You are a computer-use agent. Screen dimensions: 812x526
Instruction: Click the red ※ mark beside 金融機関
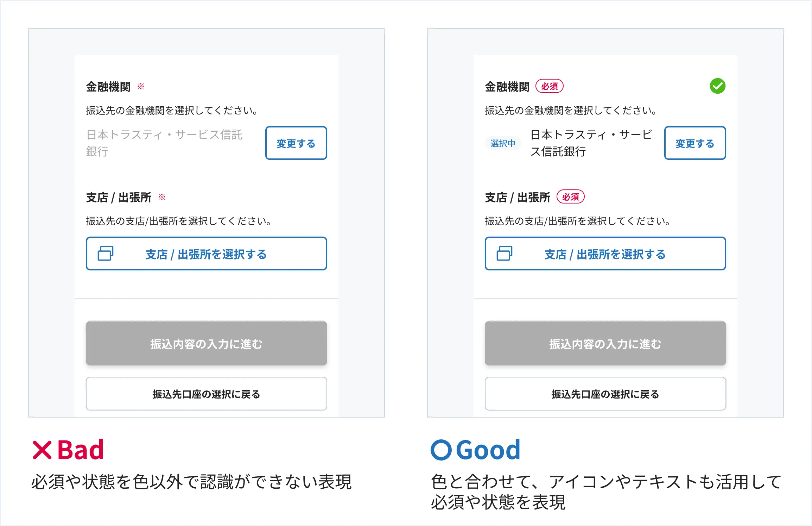coord(141,86)
